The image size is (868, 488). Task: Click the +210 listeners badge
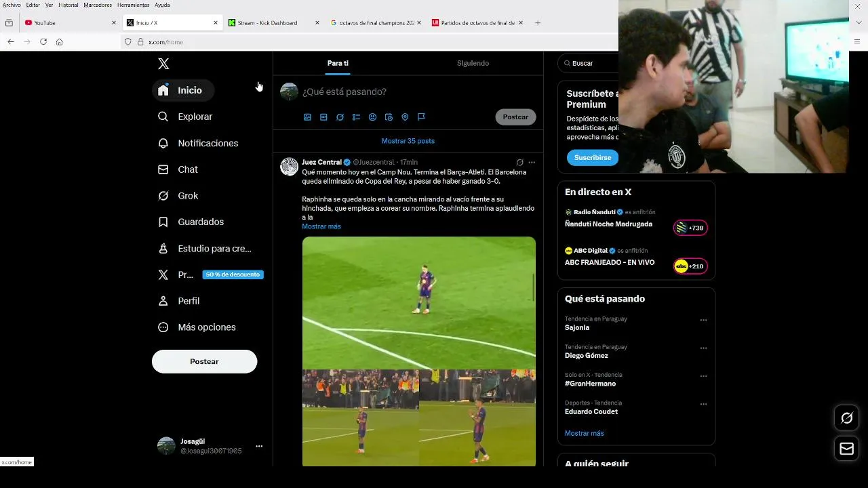(x=690, y=266)
